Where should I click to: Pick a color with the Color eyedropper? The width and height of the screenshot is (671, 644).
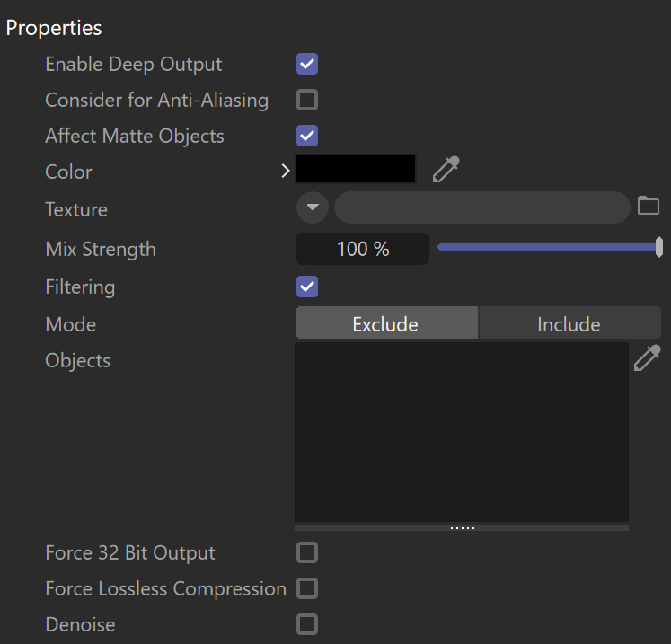[446, 170]
